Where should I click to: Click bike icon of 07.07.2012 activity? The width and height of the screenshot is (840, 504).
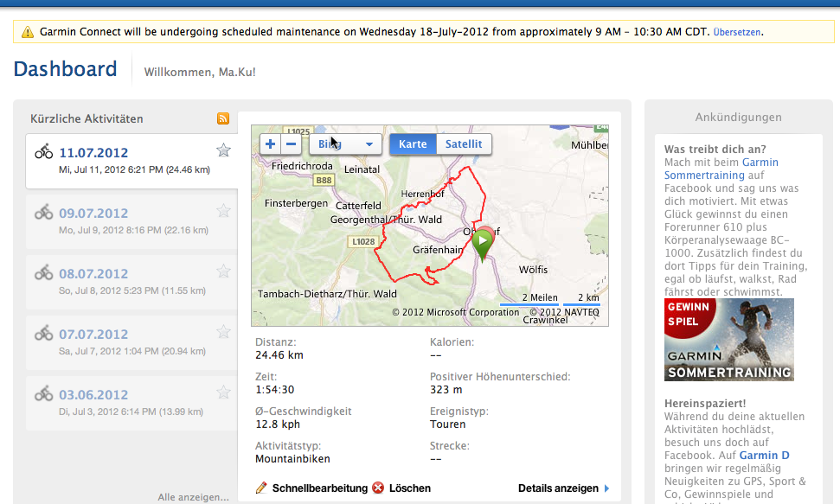pyautogui.click(x=44, y=333)
